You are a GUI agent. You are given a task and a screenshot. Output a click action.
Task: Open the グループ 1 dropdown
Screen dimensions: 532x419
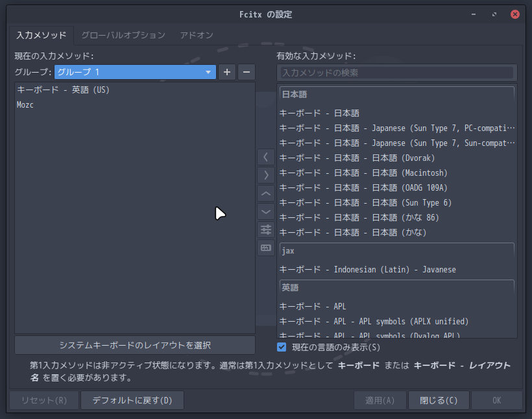135,72
